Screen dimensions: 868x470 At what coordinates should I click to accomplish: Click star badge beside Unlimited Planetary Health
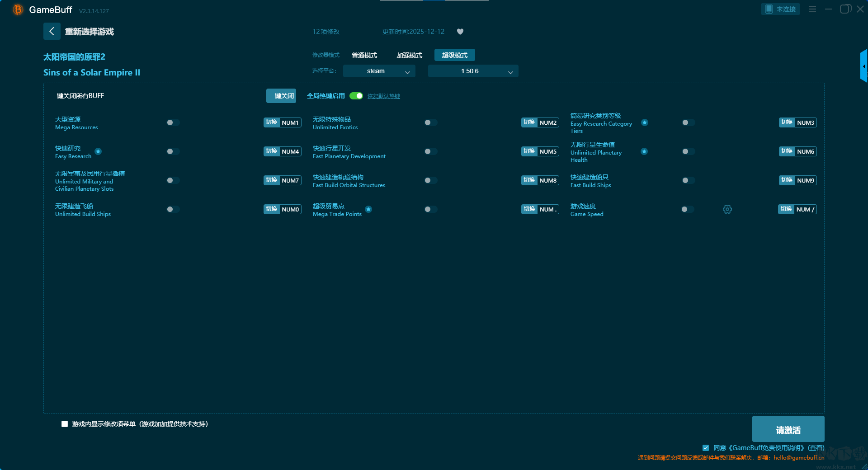(644, 151)
